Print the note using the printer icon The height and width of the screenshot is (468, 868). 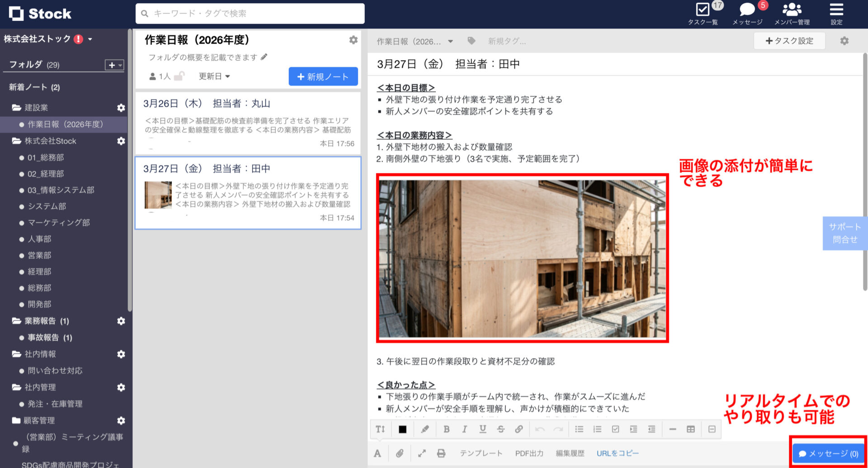442,453
